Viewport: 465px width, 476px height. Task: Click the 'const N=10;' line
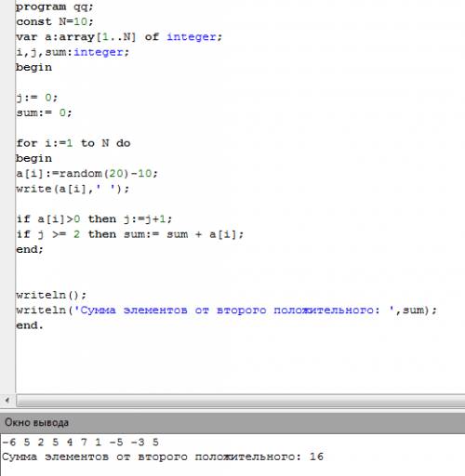click(x=55, y=21)
